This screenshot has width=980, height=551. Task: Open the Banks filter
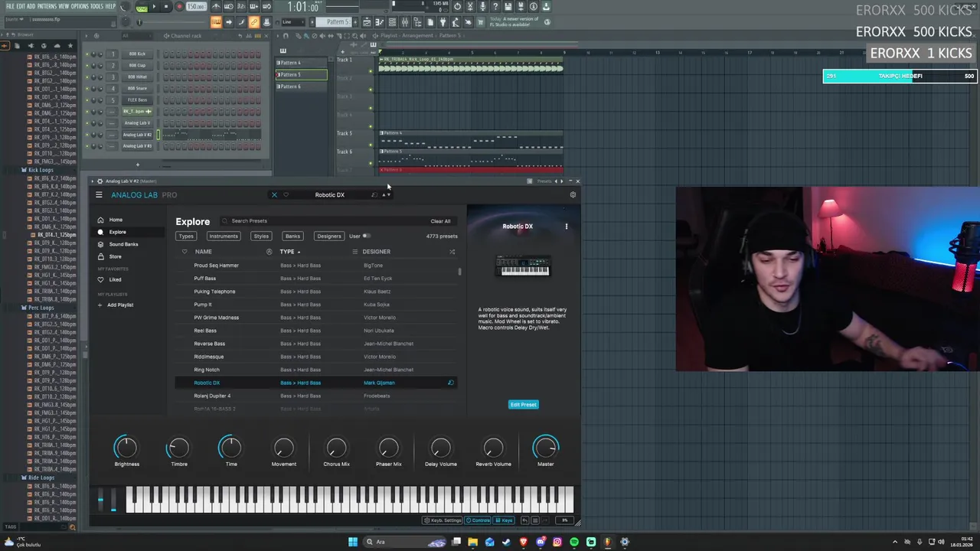[x=292, y=236]
